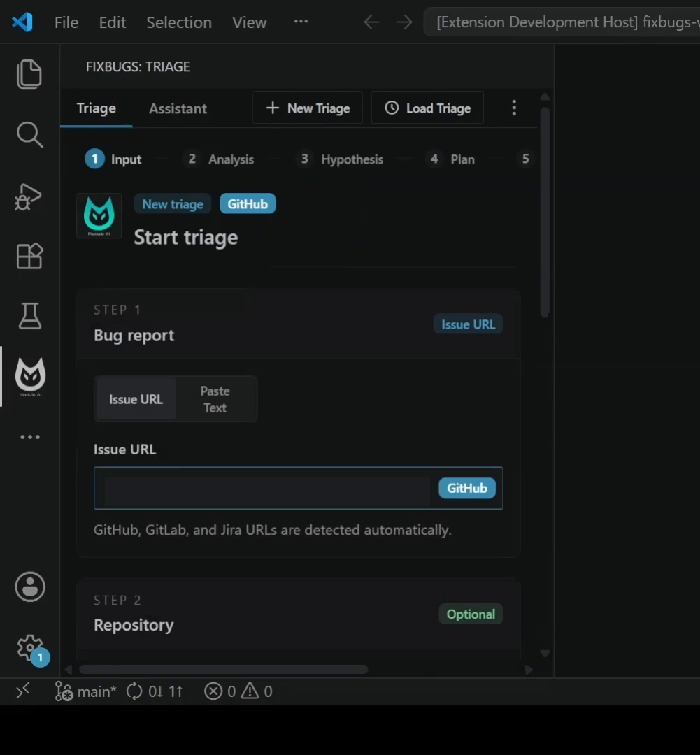Open the Explorer view in activity bar
The height and width of the screenshot is (755, 700).
pyautogui.click(x=29, y=74)
